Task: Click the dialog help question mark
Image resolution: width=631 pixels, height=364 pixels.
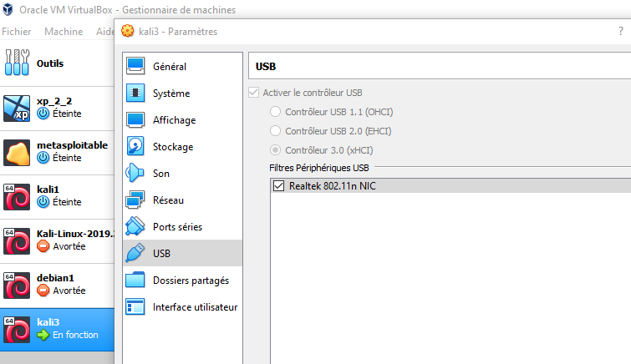Action: click(620, 32)
